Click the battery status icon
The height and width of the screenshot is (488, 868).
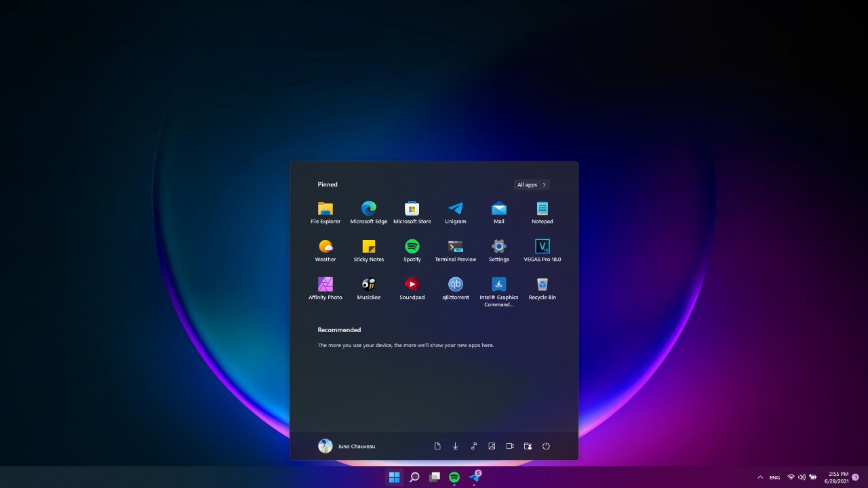coord(813,477)
